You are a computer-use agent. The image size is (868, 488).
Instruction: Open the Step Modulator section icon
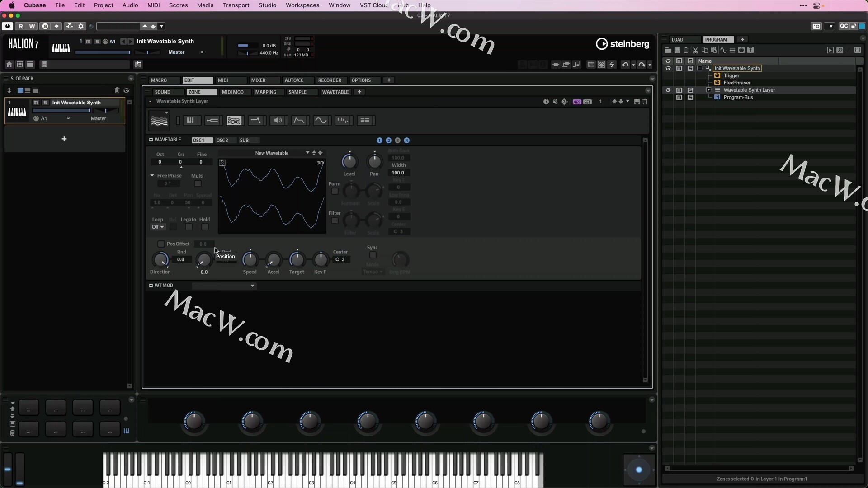click(x=343, y=121)
